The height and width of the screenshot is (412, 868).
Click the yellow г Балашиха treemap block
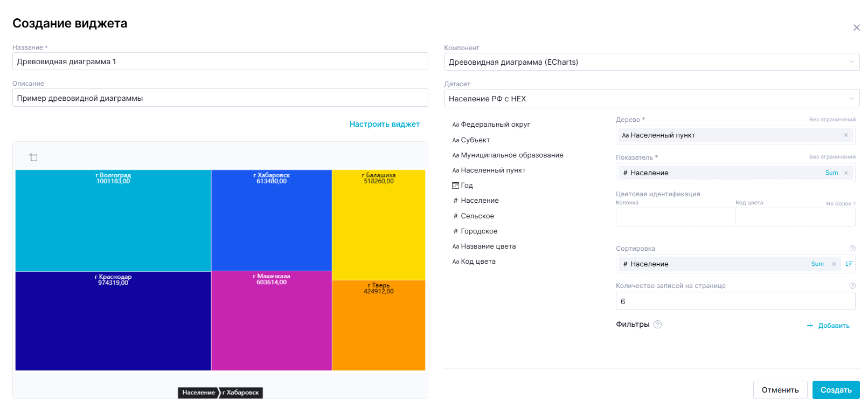(x=378, y=226)
